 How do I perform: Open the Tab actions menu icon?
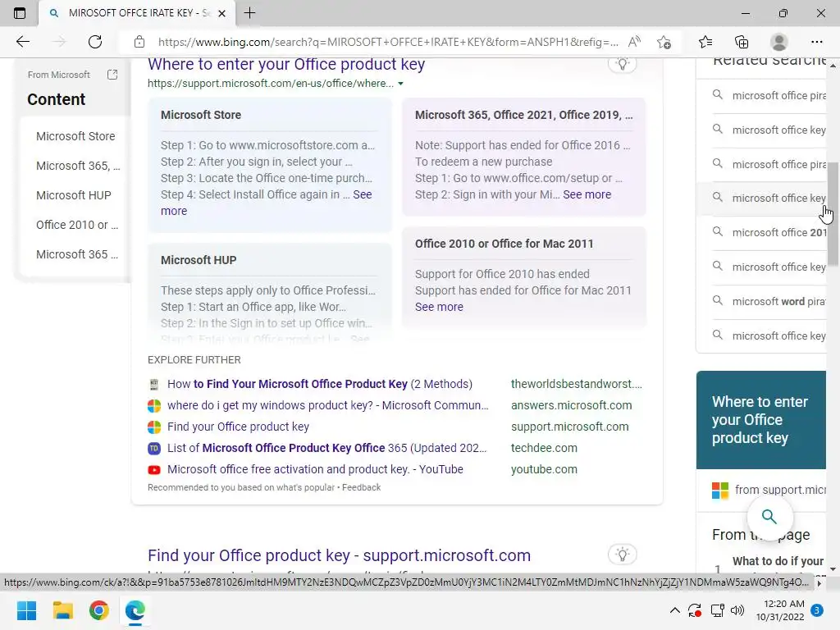tap(20, 13)
